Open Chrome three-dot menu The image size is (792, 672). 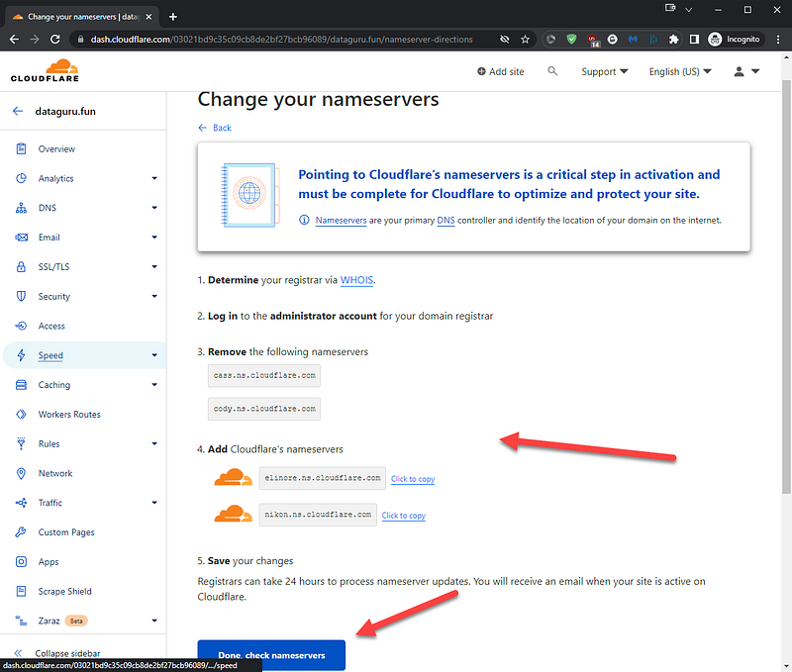pos(778,40)
